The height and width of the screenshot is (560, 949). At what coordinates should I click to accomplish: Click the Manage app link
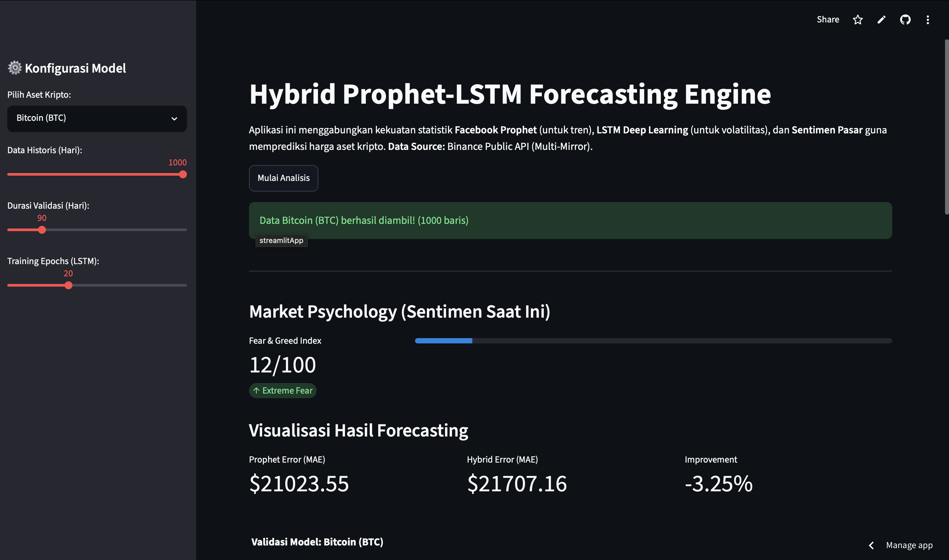point(909,545)
